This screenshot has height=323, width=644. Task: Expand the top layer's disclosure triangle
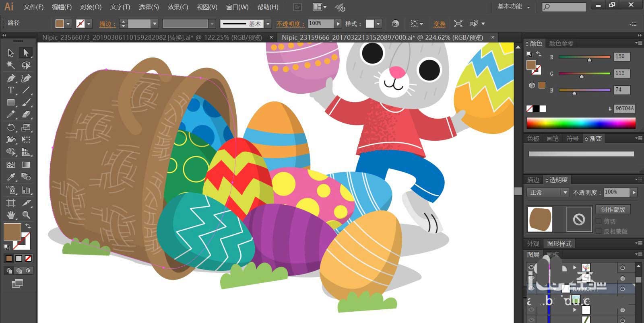click(x=574, y=267)
